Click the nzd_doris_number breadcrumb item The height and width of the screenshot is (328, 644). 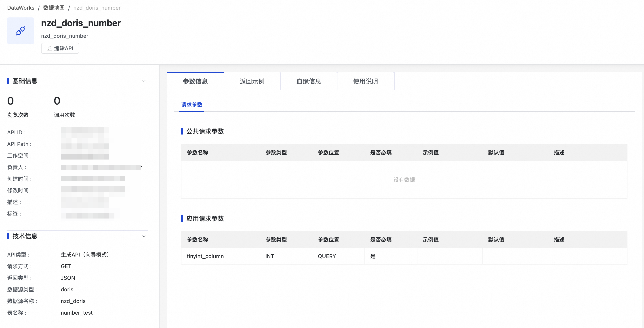97,8
